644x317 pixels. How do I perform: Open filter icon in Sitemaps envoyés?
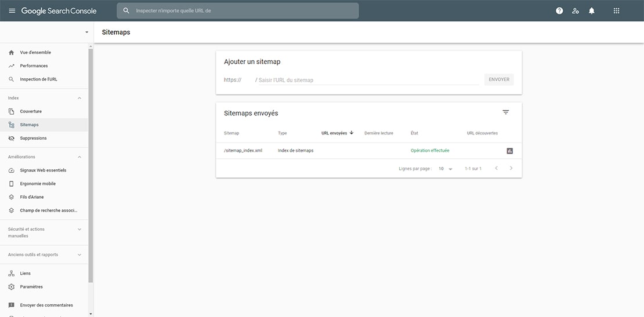(505, 112)
